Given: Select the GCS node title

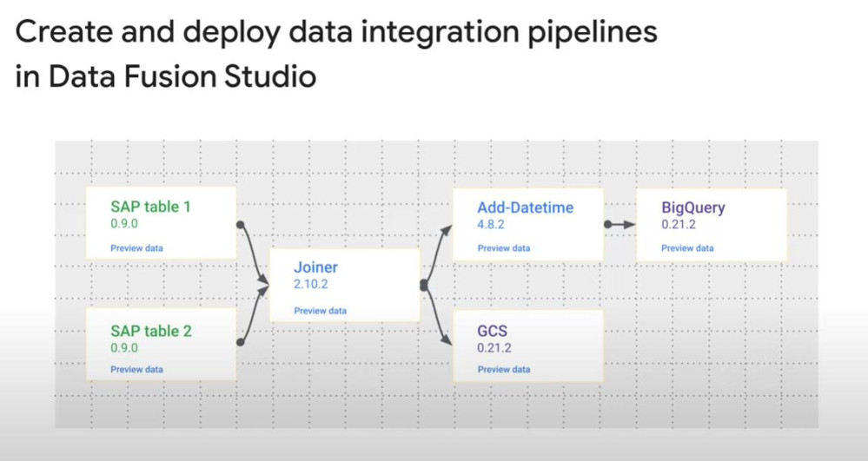Looking at the screenshot, I should pyautogui.click(x=492, y=331).
